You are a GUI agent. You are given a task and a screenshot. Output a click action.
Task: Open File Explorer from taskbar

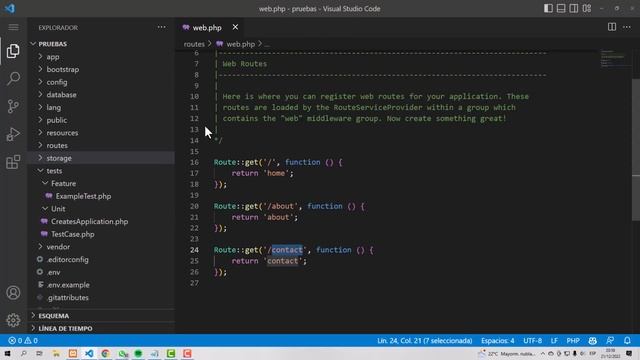56,353
